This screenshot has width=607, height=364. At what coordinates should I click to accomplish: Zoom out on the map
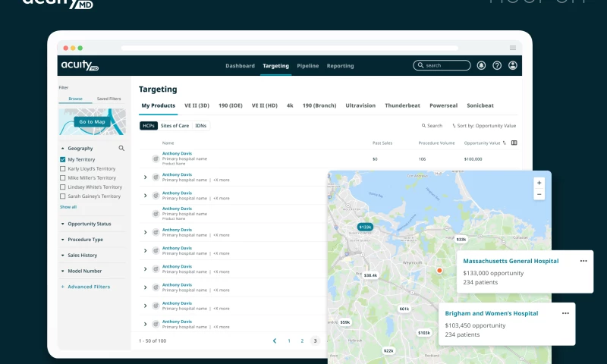pos(539,194)
